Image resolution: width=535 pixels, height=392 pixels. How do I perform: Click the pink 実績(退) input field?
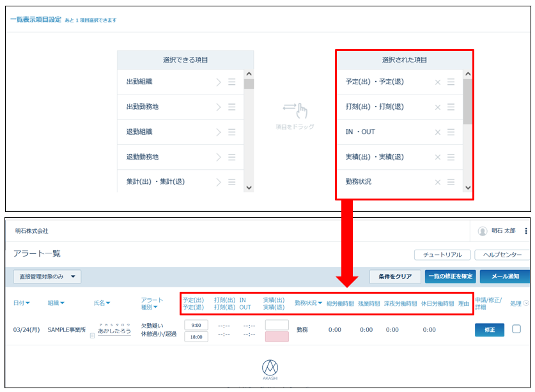pyautogui.click(x=277, y=336)
